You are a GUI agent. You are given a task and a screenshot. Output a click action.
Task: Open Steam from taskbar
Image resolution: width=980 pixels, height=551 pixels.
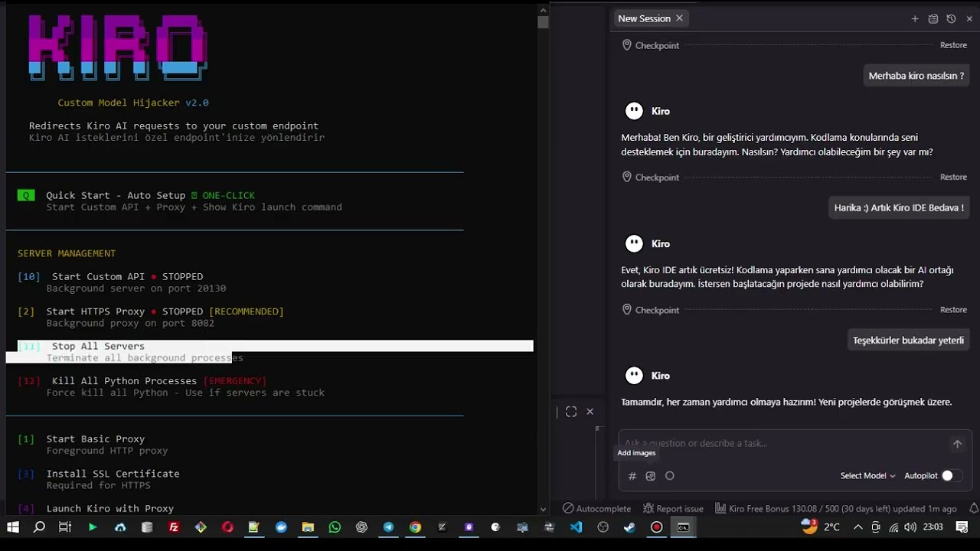pyautogui.click(x=629, y=527)
